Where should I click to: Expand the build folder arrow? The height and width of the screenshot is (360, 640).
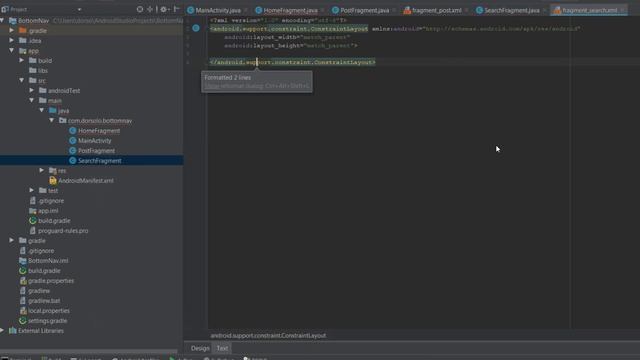tap(22, 60)
